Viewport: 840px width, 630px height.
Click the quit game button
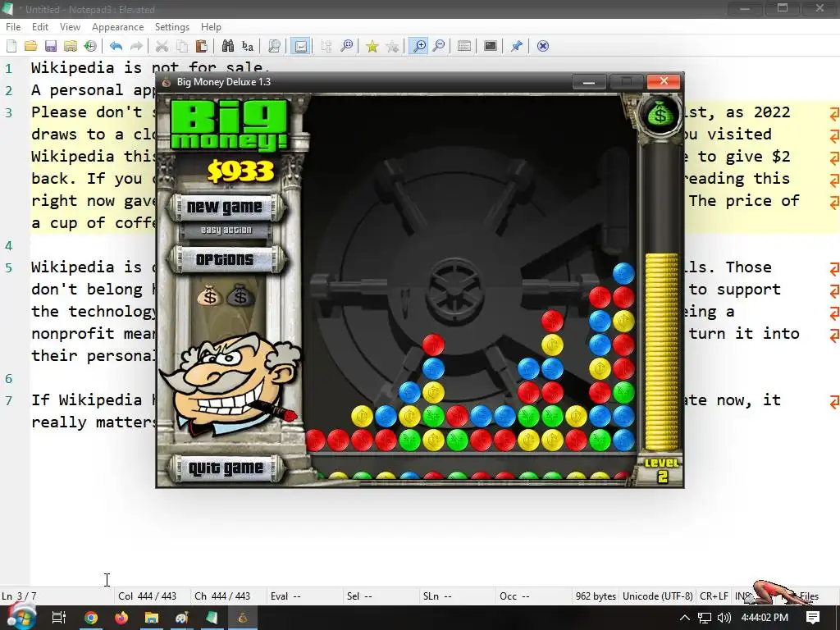226,468
